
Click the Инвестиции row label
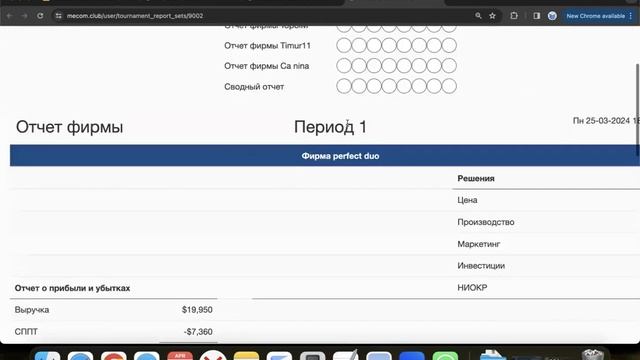481,266
